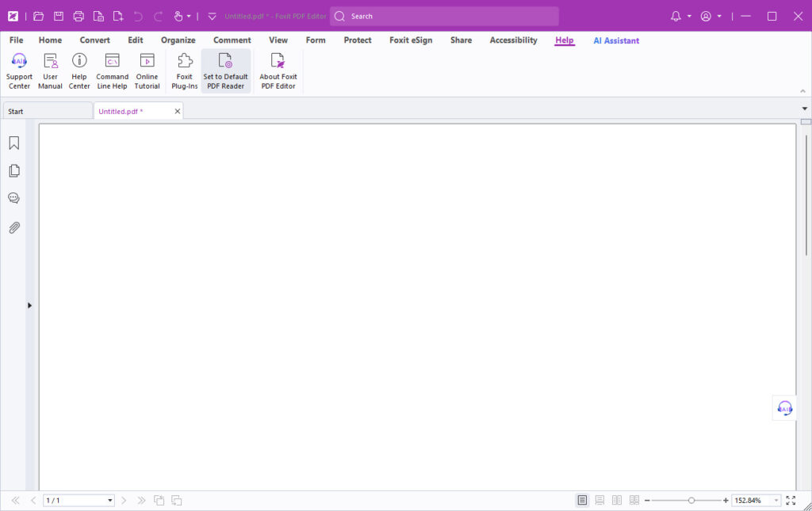Click the Search field in title bar
The image size is (812, 511).
click(x=444, y=16)
